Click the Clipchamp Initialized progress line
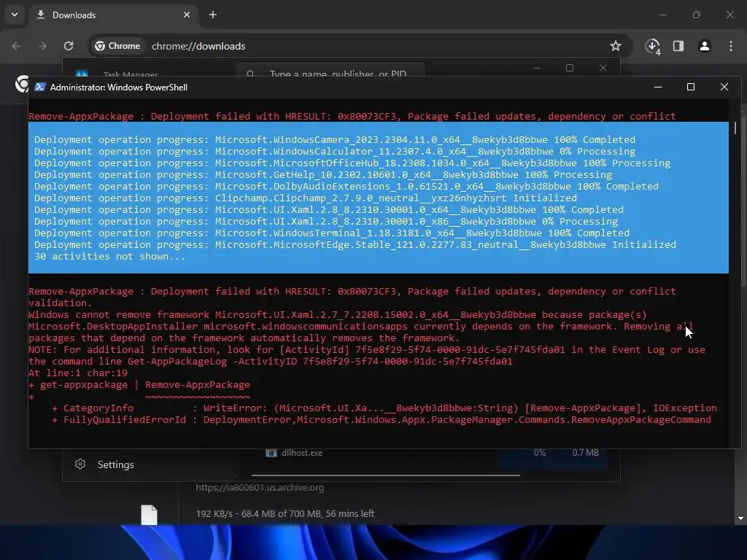Viewport: 747px width, 560px height. (x=306, y=198)
